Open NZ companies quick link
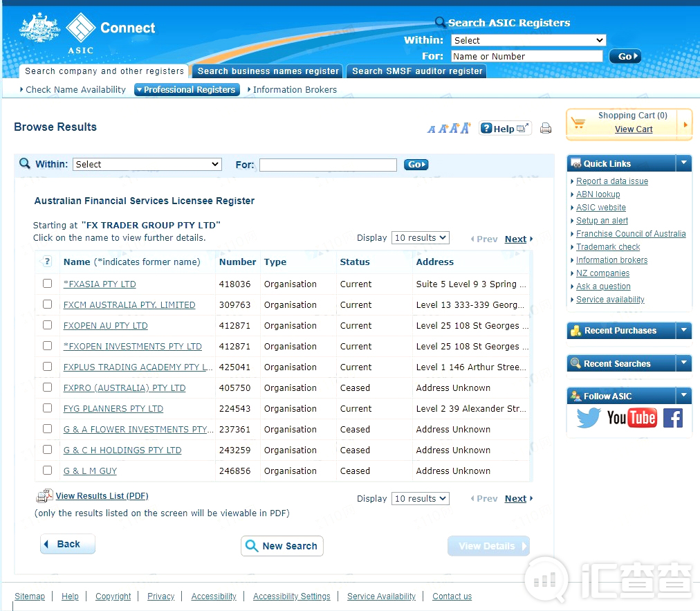This screenshot has width=700, height=611. (x=602, y=273)
